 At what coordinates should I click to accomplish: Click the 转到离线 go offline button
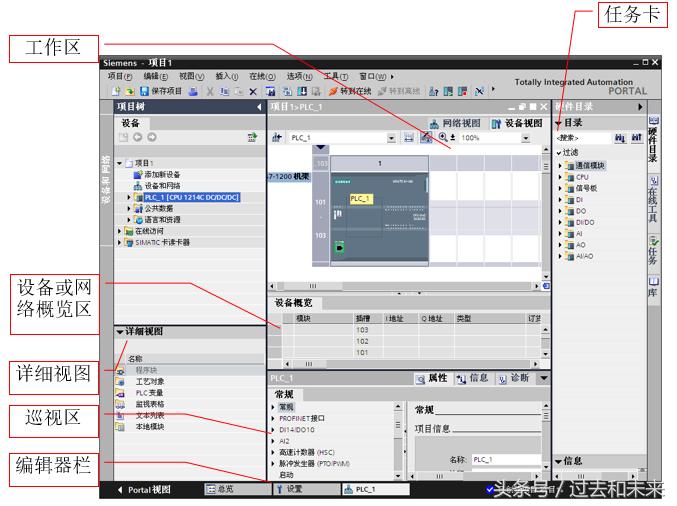(399, 91)
